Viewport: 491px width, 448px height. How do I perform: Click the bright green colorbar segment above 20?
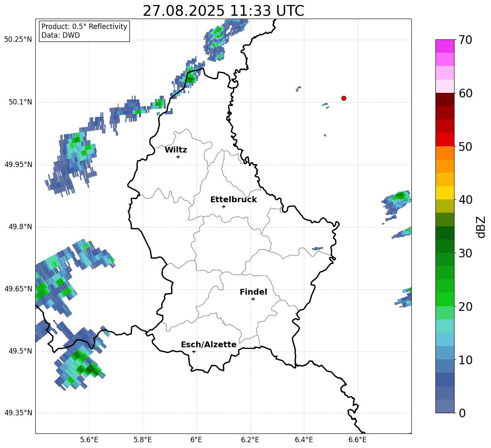pyautogui.click(x=445, y=299)
